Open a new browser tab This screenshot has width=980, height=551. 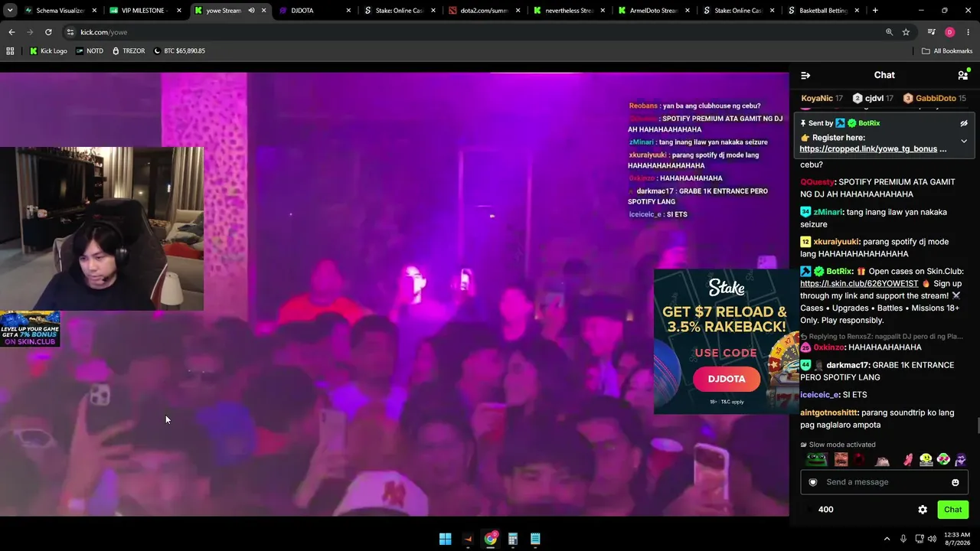875,11
